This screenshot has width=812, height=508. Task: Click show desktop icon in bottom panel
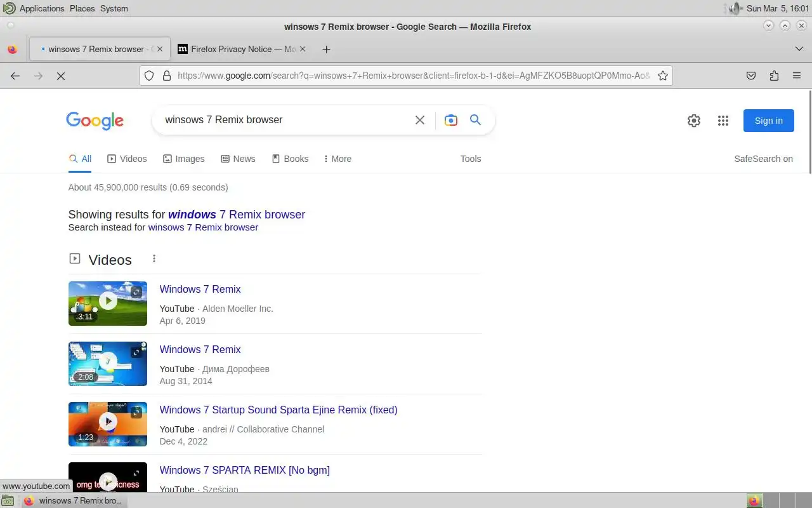pyautogui.click(x=7, y=500)
